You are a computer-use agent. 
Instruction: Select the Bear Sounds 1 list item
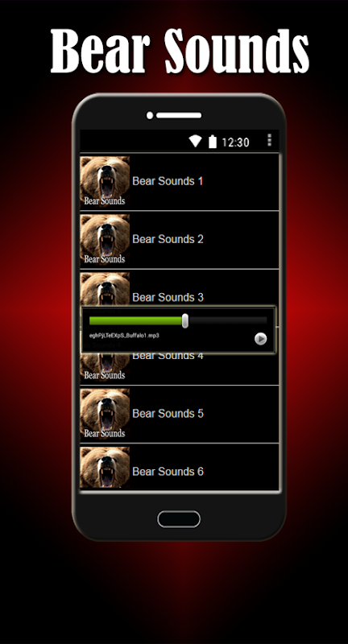(x=180, y=182)
